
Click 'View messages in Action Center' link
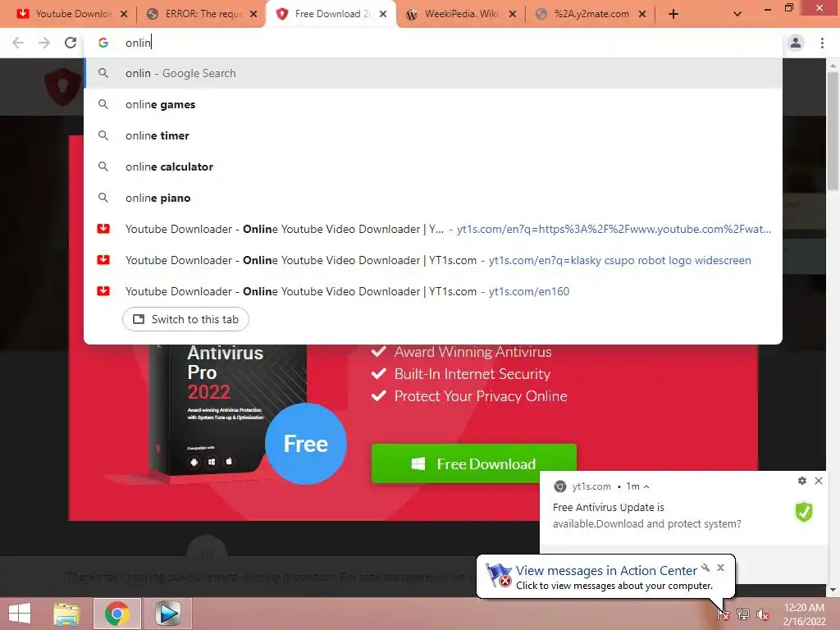pyautogui.click(x=606, y=571)
